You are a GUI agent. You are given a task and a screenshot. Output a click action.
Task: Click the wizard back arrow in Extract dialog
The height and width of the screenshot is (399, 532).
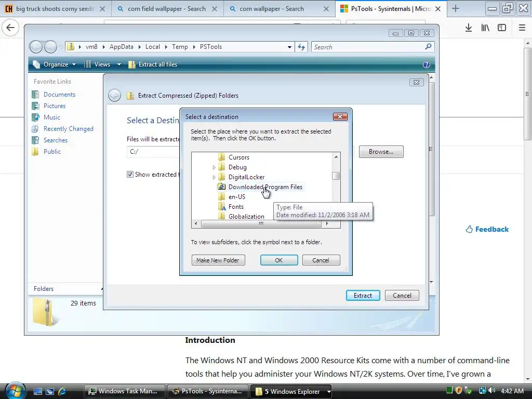(114, 96)
